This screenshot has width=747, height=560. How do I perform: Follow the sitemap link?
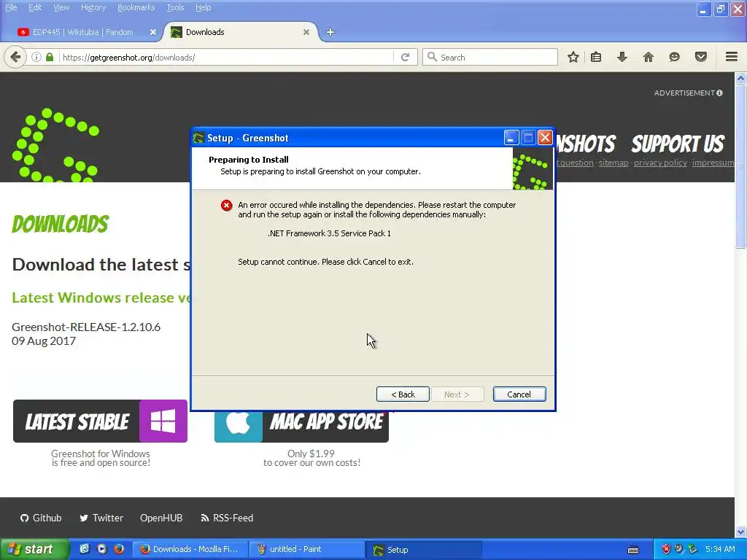tap(614, 163)
